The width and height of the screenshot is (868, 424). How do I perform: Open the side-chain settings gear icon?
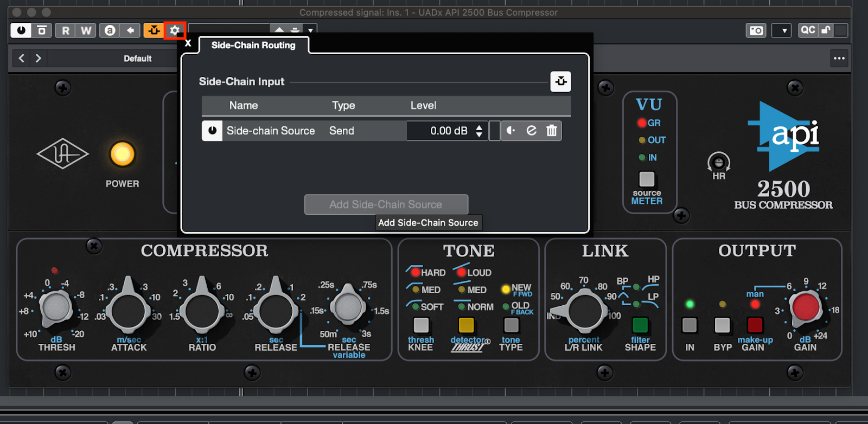[x=175, y=30]
